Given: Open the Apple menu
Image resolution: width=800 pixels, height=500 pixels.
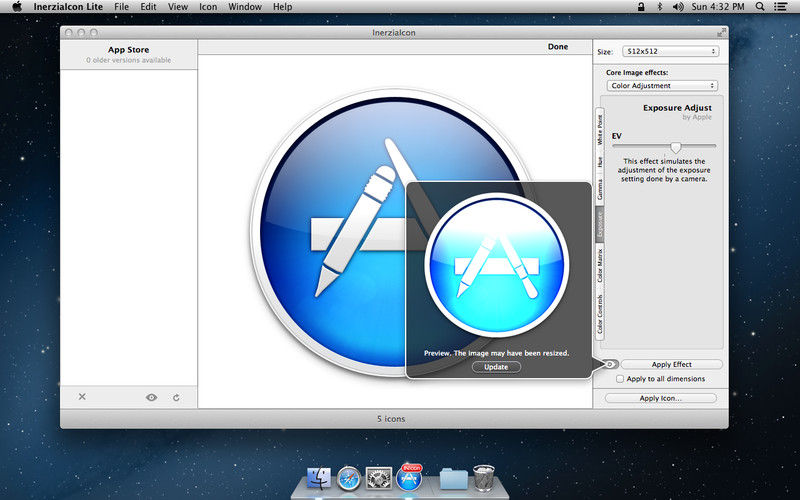Looking at the screenshot, I should (17, 7).
